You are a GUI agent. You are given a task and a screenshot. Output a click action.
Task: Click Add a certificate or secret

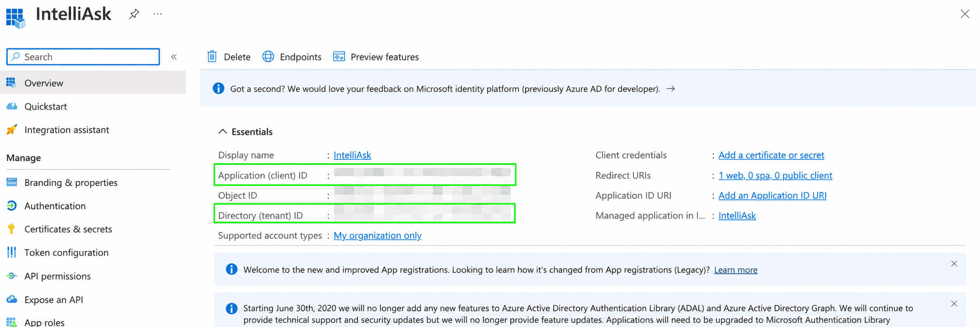(x=771, y=155)
